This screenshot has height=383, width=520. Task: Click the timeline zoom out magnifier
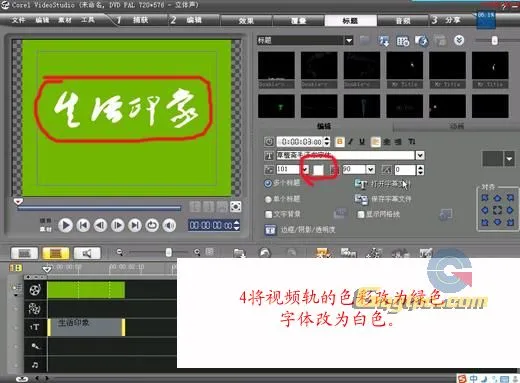tap(120, 252)
